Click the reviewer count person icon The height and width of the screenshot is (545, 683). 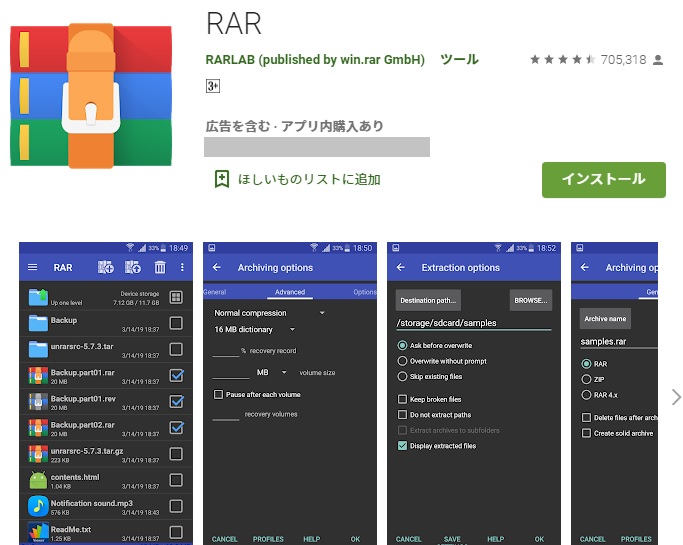[x=658, y=60]
